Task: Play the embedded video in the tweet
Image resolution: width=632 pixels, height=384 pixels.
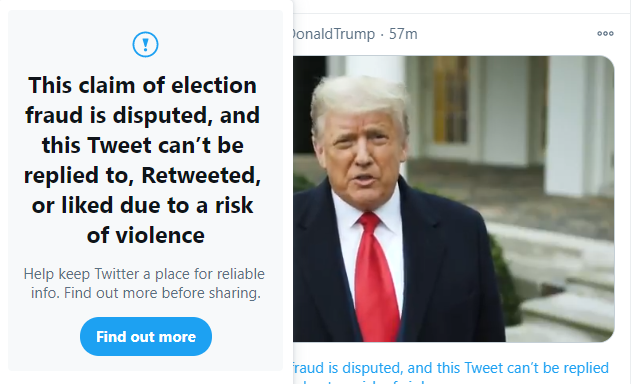Action: tap(453, 199)
